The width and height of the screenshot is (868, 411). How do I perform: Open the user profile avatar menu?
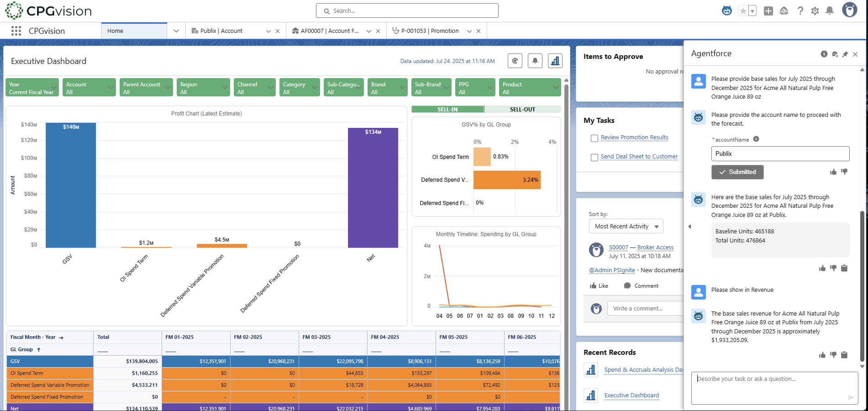850,10
